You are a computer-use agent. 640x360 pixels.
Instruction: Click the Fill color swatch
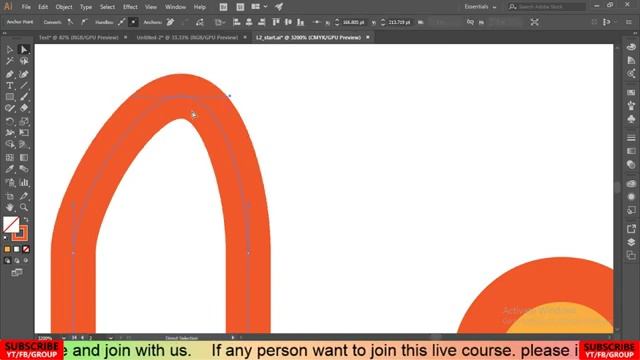point(10,224)
